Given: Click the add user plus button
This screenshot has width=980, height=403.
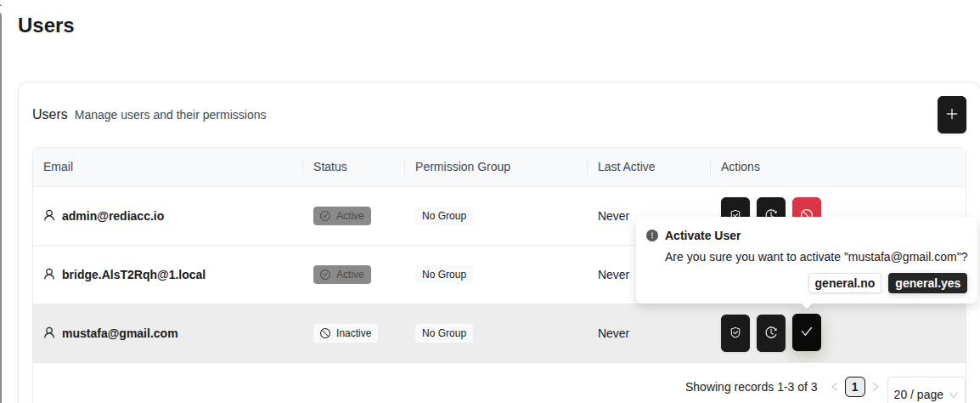Looking at the screenshot, I should coord(951,115).
